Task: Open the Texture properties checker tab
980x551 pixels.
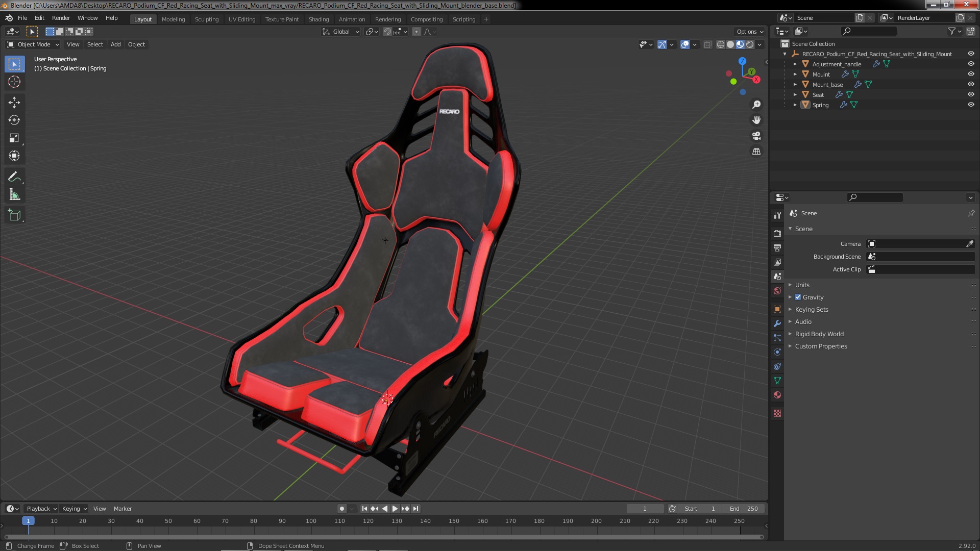Action: (777, 413)
